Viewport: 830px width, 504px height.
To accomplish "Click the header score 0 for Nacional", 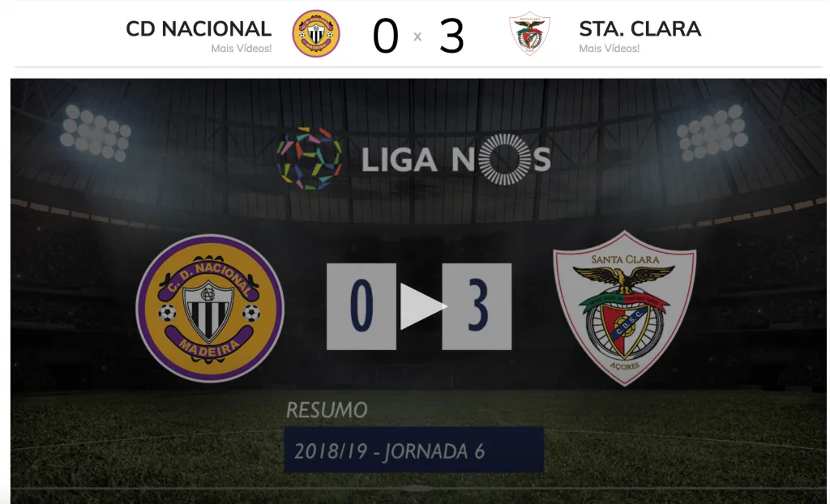I will (x=385, y=36).
